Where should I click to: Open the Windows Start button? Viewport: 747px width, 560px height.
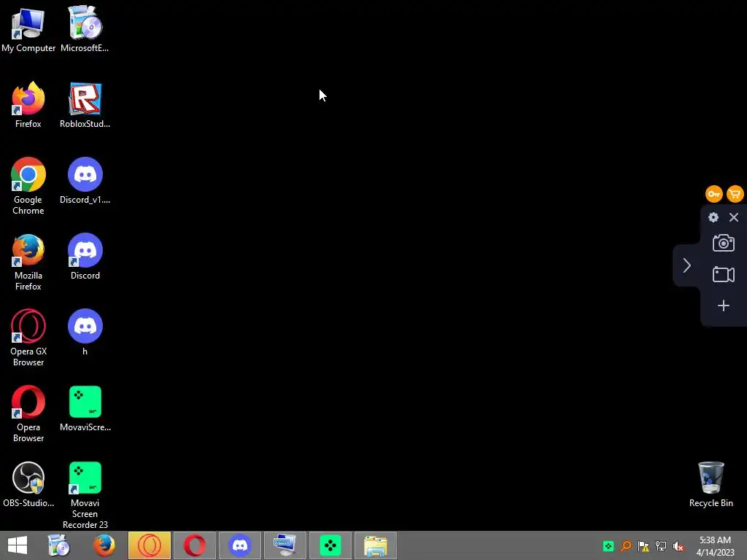tap(18, 545)
